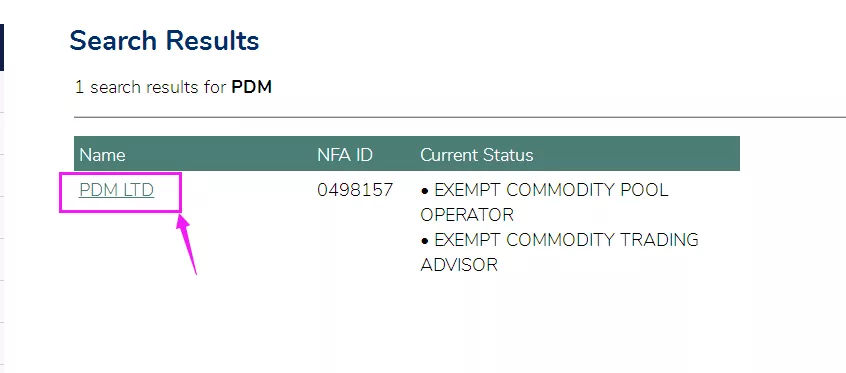
Task: Click the '1 search results for' text
Action: click(x=150, y=87)
